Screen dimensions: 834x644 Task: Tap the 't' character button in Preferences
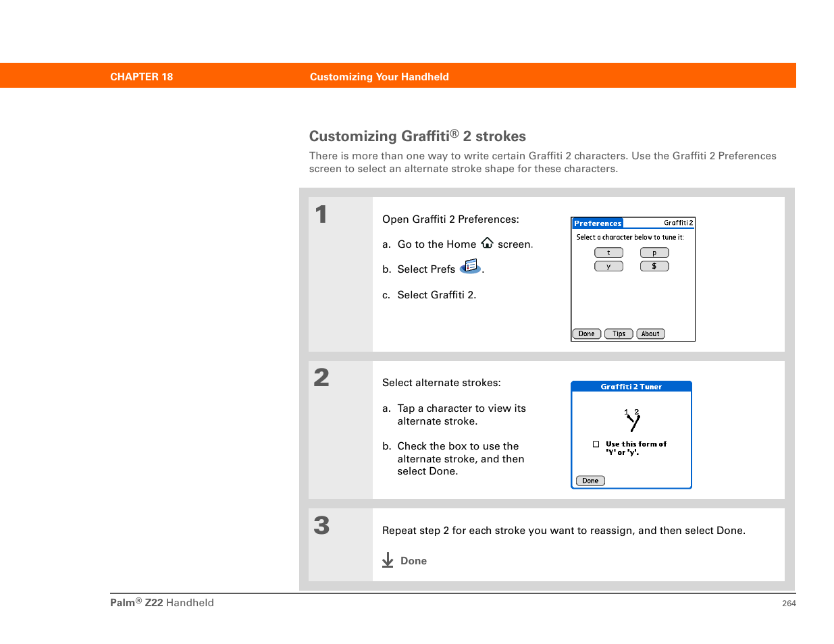[x=608, y=253]
